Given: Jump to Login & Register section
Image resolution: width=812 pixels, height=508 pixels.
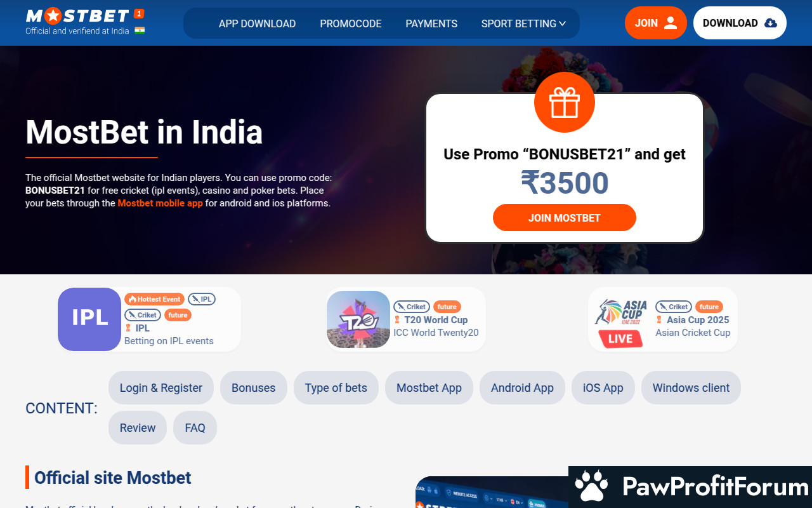Looking at the screenshot, I should click(161, 388).
